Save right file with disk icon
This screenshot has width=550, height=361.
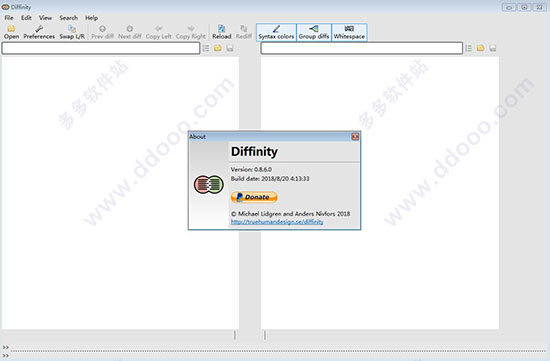coord(492,48)
